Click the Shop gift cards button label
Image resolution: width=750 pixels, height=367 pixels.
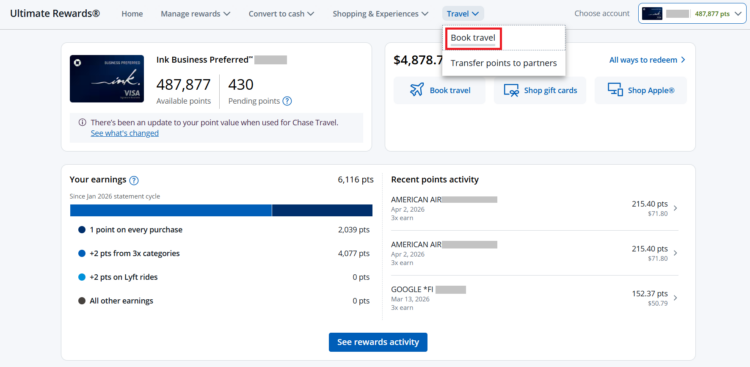click(x=551, y=90)
